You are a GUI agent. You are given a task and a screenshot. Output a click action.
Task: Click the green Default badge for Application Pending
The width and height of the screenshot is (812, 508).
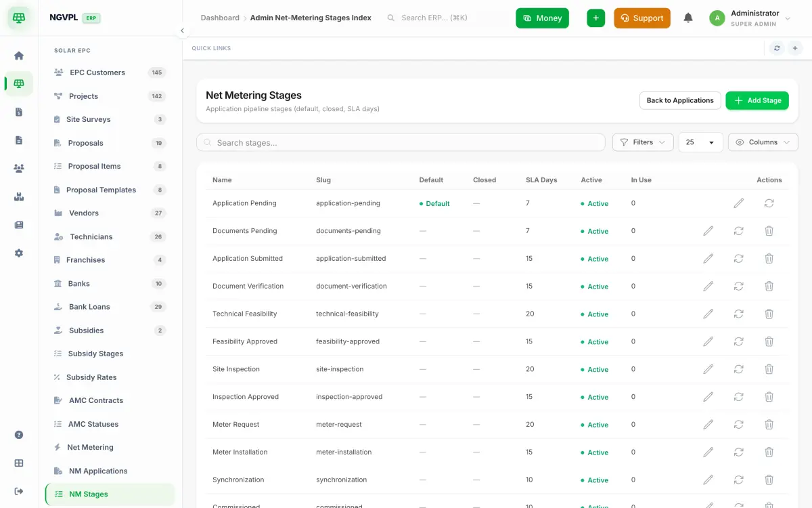(434, 203)
